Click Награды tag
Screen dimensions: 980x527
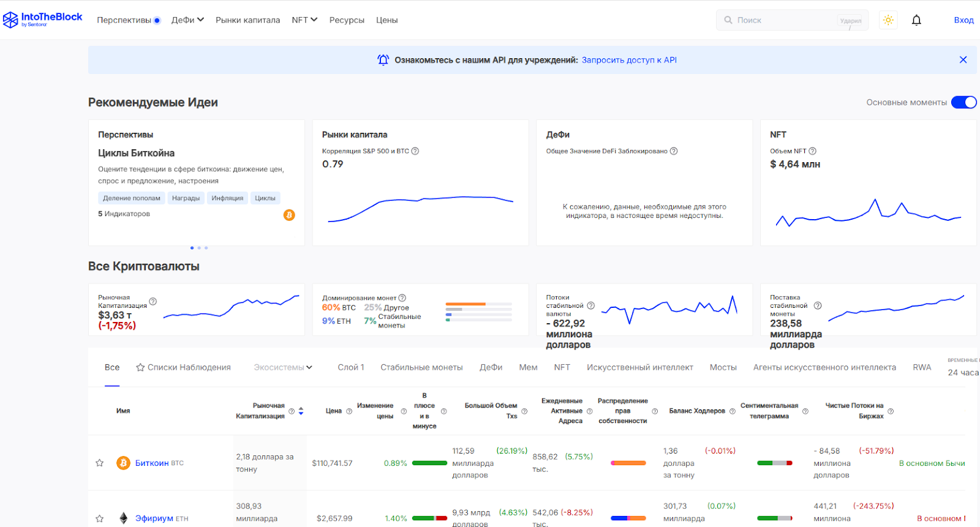pos(186,198)
